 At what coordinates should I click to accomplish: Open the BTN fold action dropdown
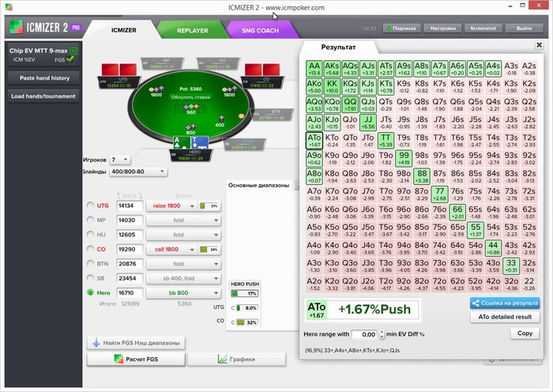click(183, 263)
